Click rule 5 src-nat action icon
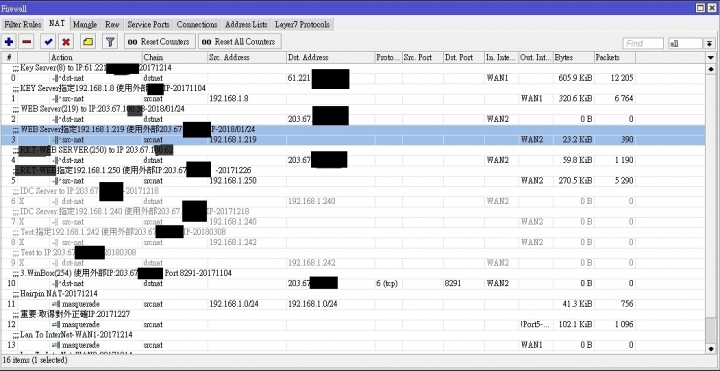 click(56, 181)
